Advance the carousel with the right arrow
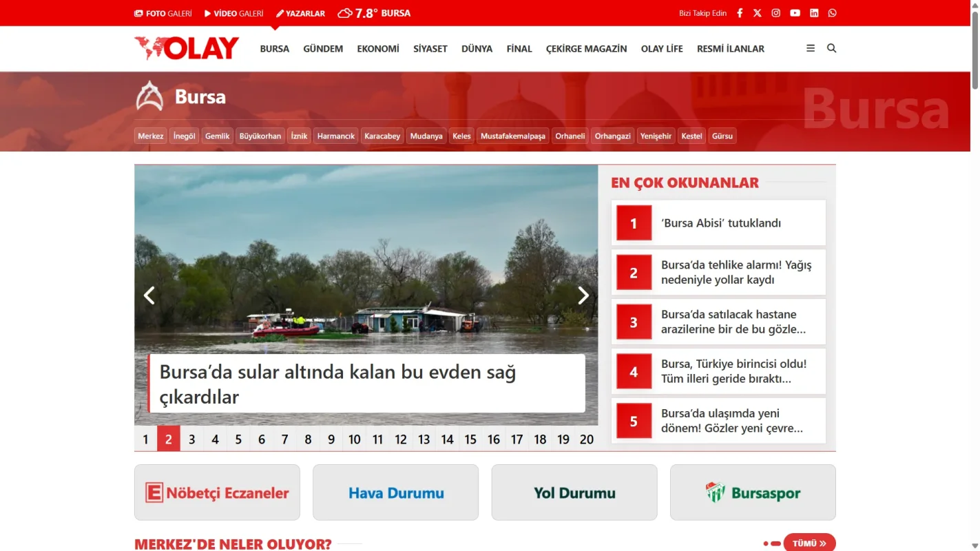This screenshot has height=551, width=980. pos(583,295)
